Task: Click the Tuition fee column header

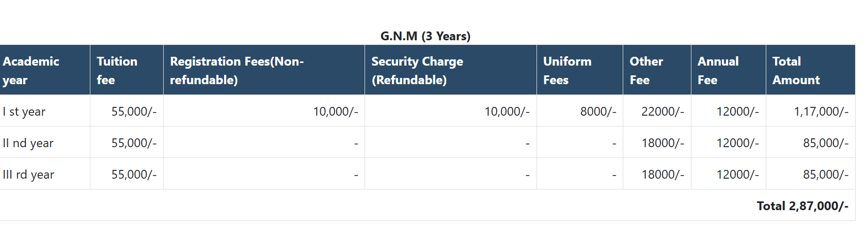Action: (x=117, y=70)
